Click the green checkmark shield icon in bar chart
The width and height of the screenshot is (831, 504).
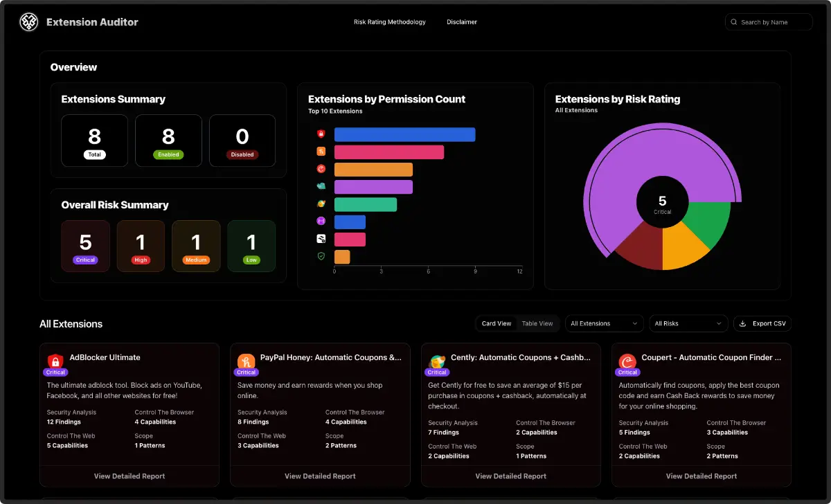pos(321,256)
